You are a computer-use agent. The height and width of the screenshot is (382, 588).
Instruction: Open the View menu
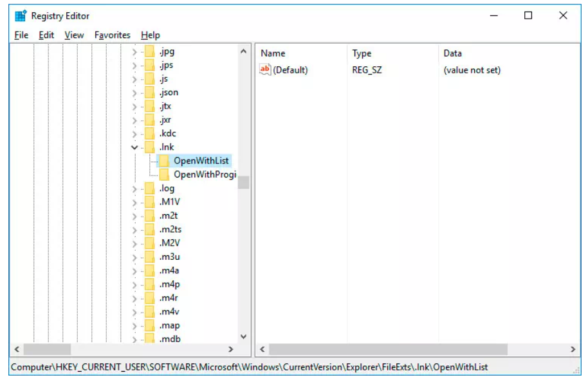coord(74,35)
